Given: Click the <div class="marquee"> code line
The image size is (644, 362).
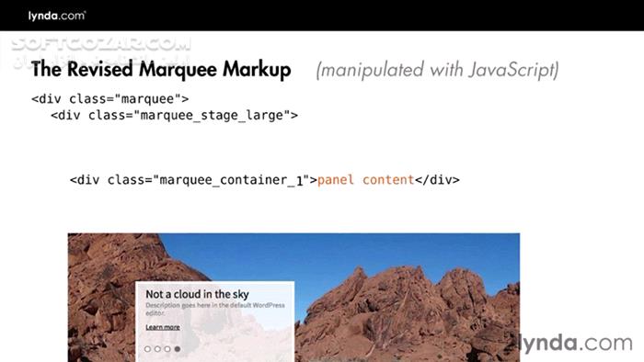Looking at the screenshot, I should pyautogui.click(x=110, y=99).
